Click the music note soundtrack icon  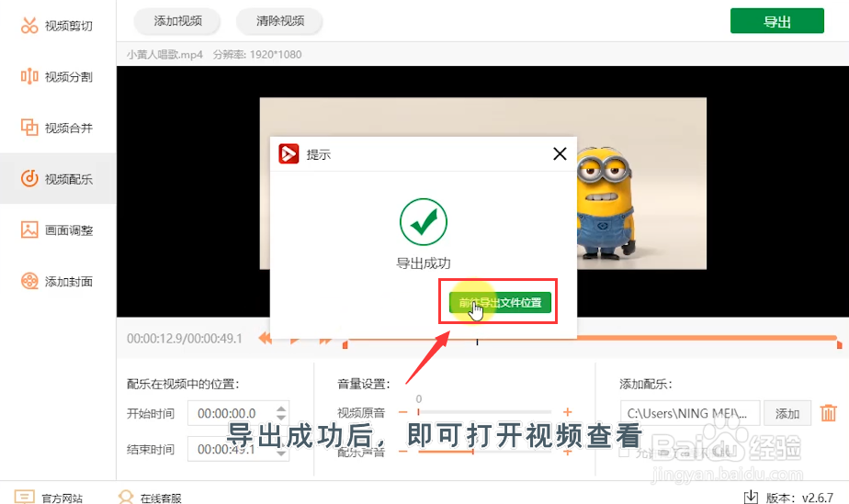click(29, 178)
